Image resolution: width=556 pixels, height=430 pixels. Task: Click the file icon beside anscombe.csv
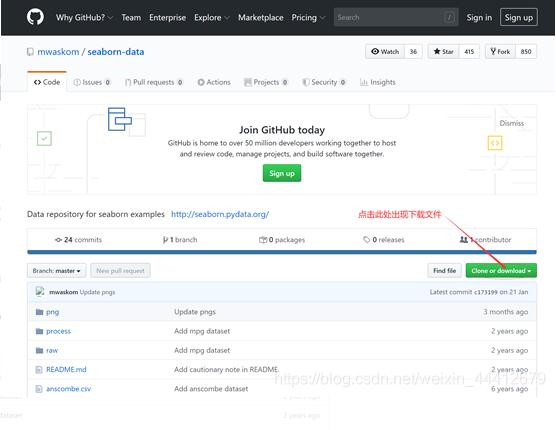pyautogui.click(x=39, y=389)
